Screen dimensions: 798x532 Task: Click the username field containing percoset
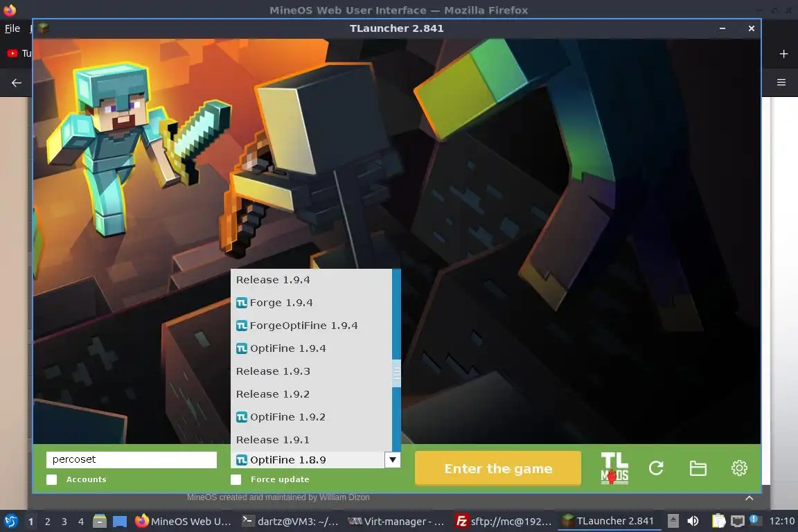click(x=132, y=460)
